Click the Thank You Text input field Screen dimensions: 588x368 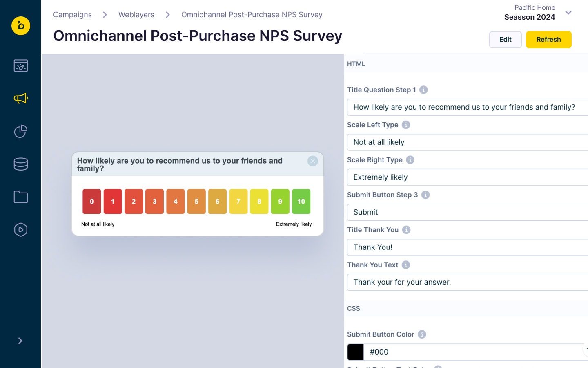pyautogui.click(x=465, y=282)
